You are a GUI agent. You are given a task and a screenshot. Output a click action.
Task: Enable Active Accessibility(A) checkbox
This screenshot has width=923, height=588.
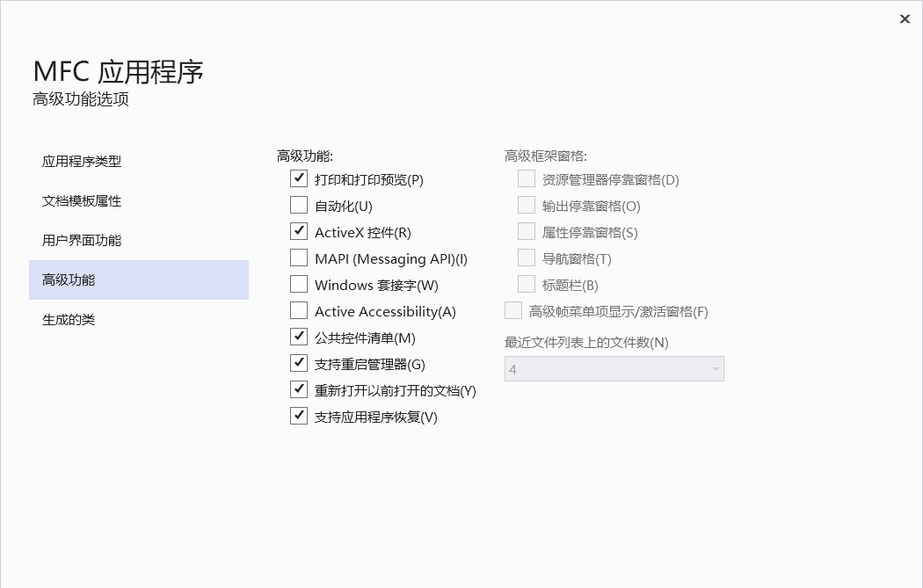tap(299, 311)
